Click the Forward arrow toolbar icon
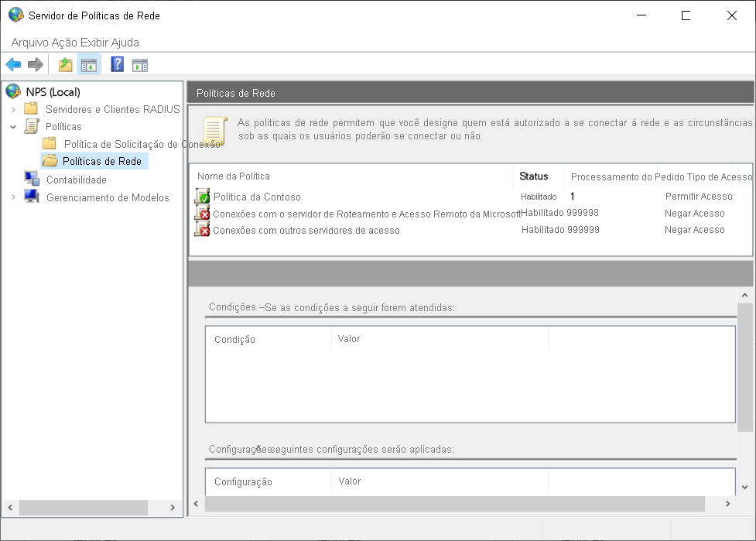Screen dimensions: 756x541 (x=35, y=64)
